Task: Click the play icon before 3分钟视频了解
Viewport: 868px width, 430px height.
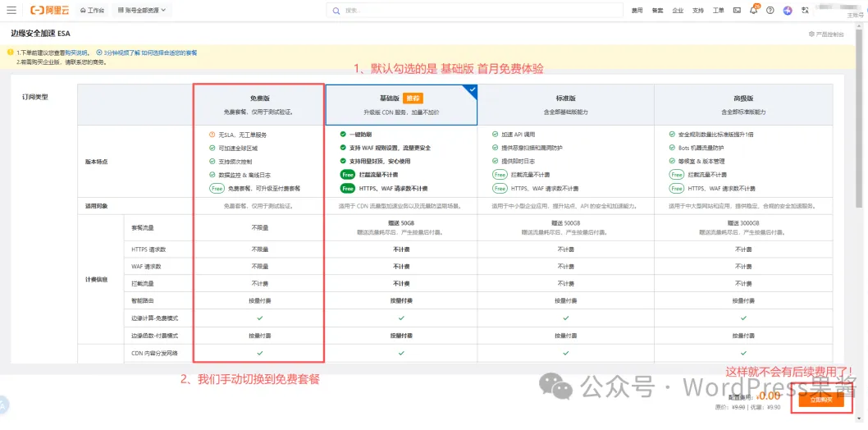Action: [99, 53]
